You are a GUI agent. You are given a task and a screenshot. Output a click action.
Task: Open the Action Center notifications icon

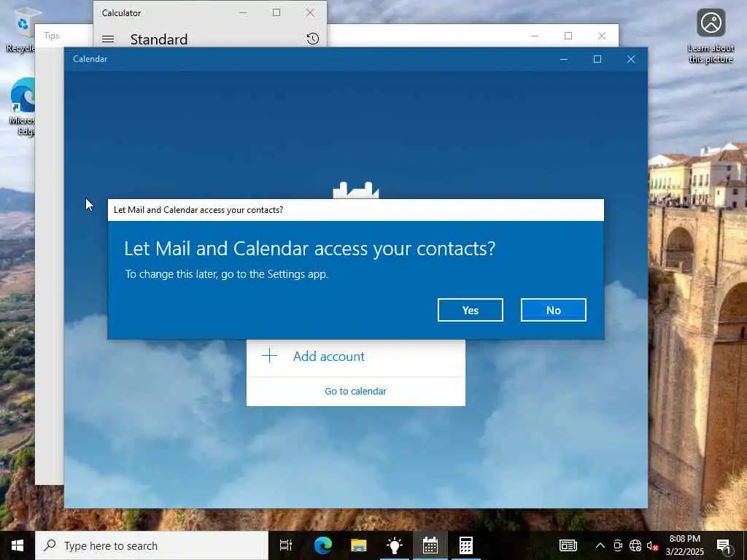click(x=724, y=545)
